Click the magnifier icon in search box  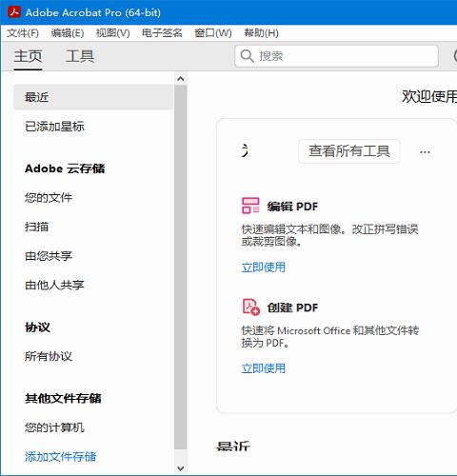(247, 56)
